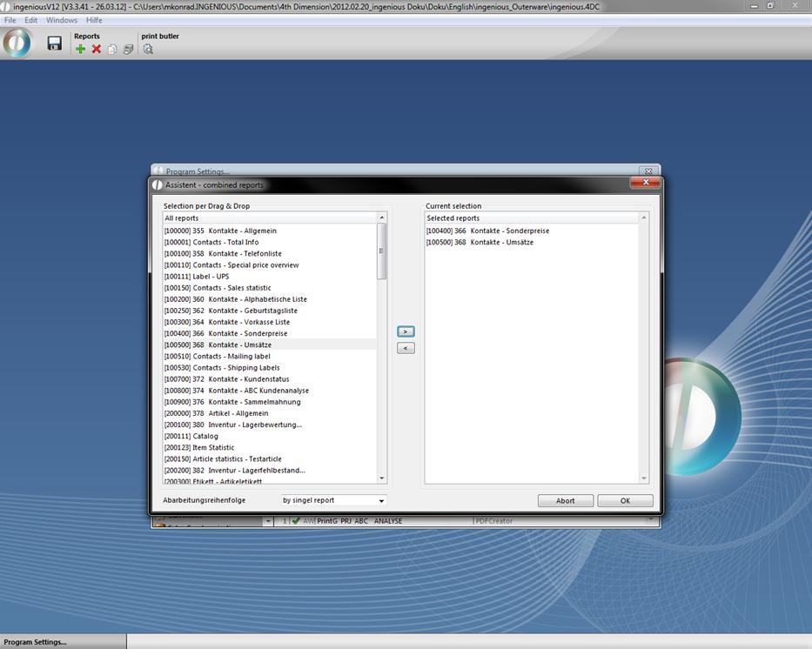Screen dimensions: 812x649
Task: Click the combined reports icon in the Reports group
Action: (x=128, y=50)
